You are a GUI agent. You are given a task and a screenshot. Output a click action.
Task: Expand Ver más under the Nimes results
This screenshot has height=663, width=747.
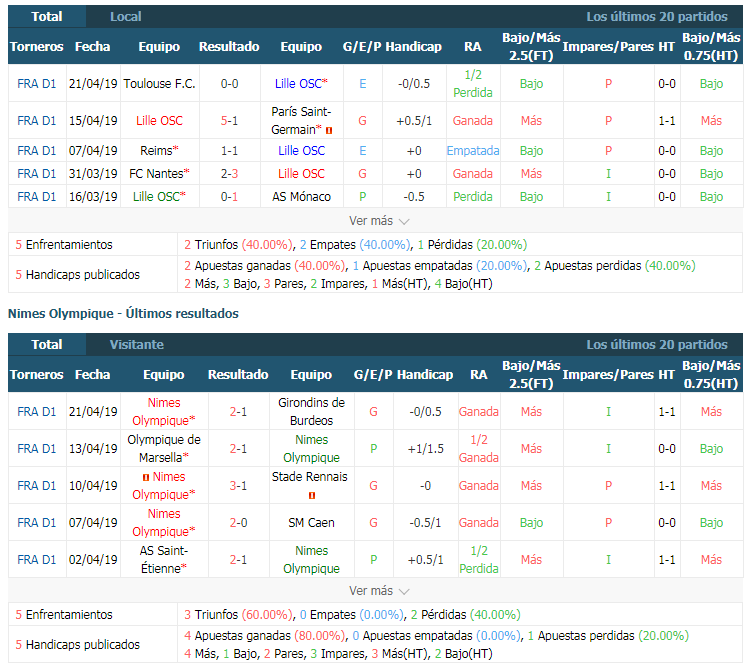point(379,591)
